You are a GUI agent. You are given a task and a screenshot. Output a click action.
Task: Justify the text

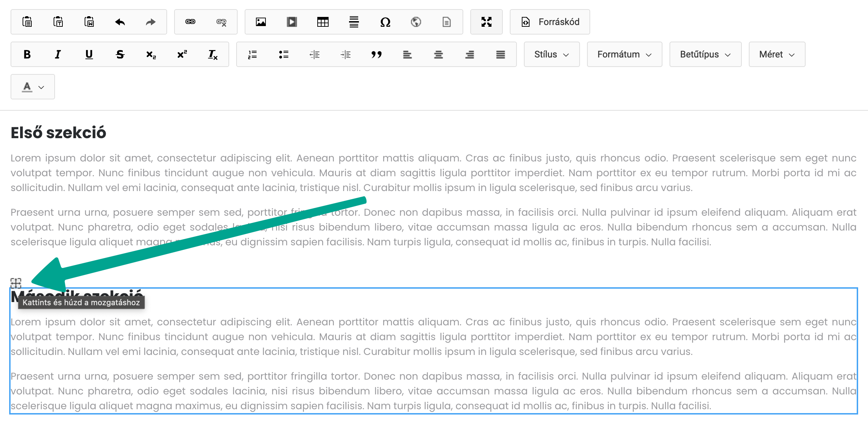[501, 54]
